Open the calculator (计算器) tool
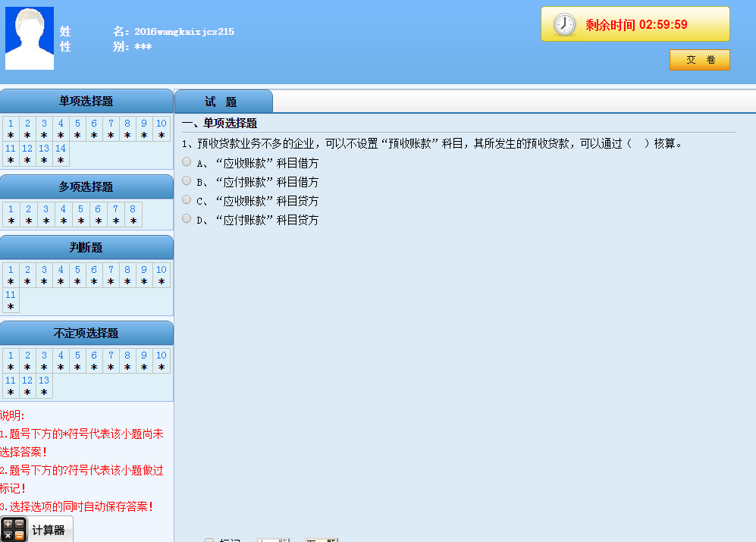756x542 pixels. (x=36, y=529)
